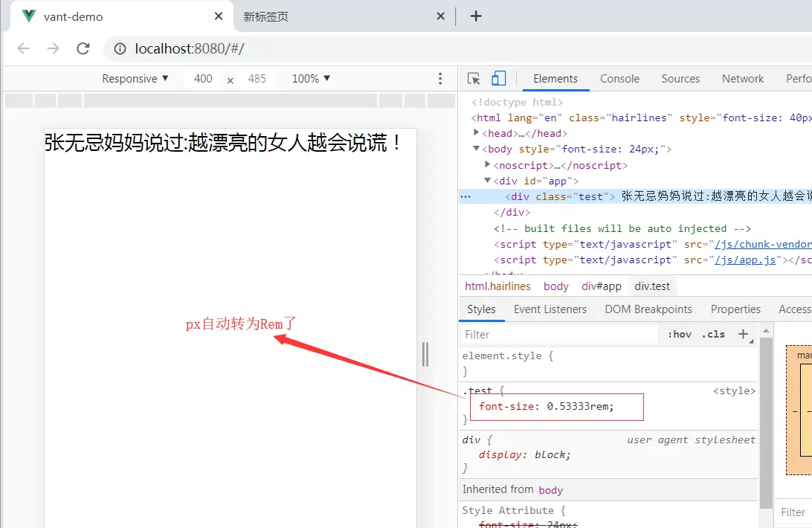Click the viewport width field 400
Screen dimensions: 812x528
click(203, 79)
